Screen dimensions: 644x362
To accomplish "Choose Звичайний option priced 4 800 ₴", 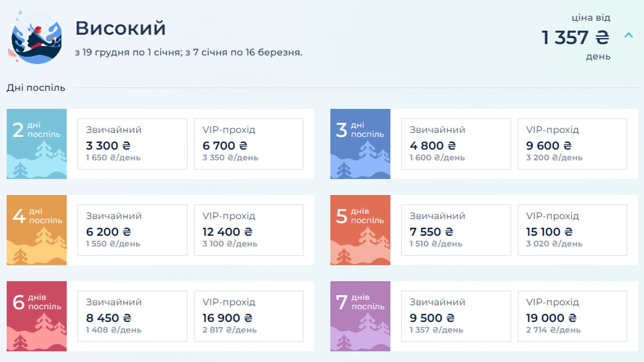I will click(x=456, y=144).
